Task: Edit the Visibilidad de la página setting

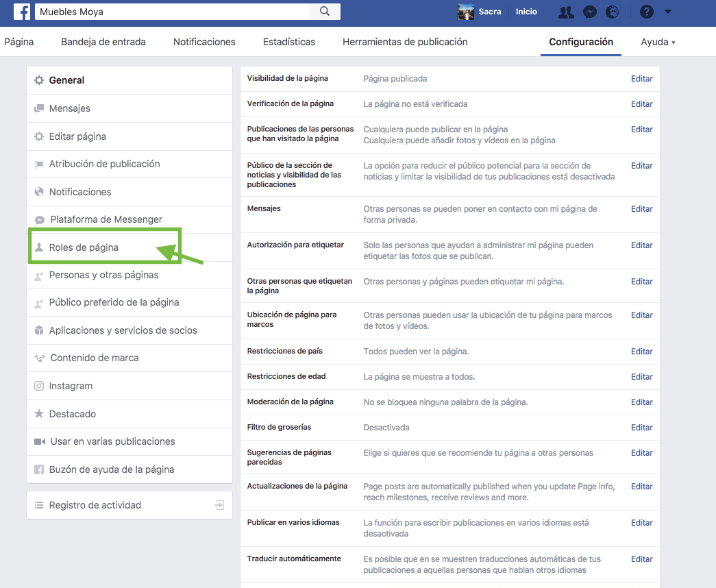Action: pyautogui.click(x=641, y=78)
